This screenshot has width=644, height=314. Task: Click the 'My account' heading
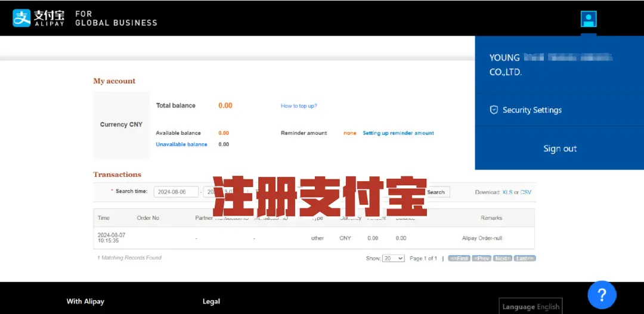point(114,81)
